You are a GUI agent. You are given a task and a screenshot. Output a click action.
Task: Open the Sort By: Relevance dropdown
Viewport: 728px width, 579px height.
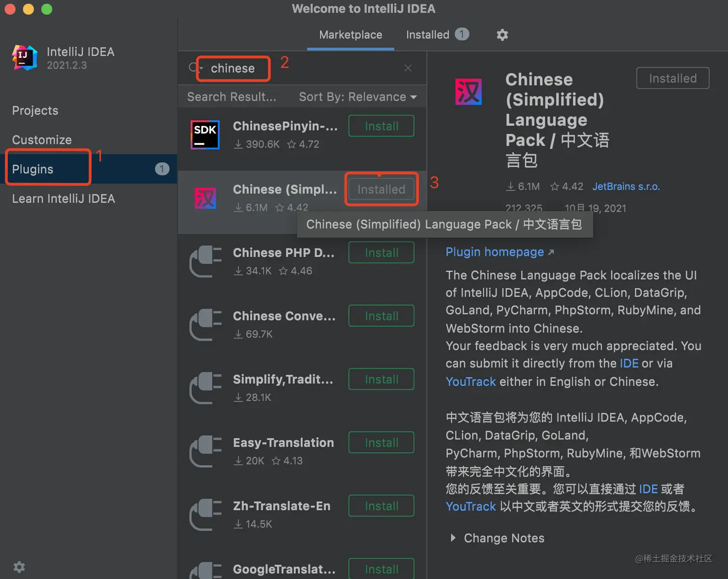[x=358, y=97]
